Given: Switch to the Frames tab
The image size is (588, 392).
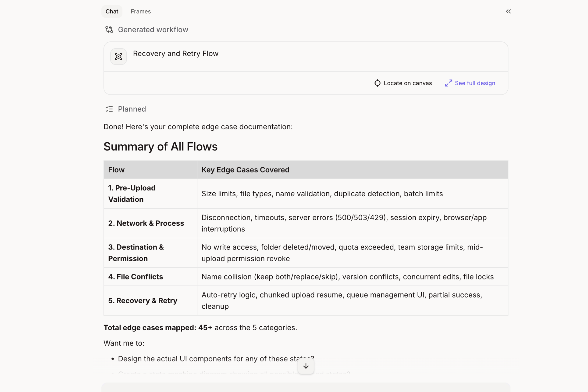Looking at the screenshot, I should tap(141, 11).
